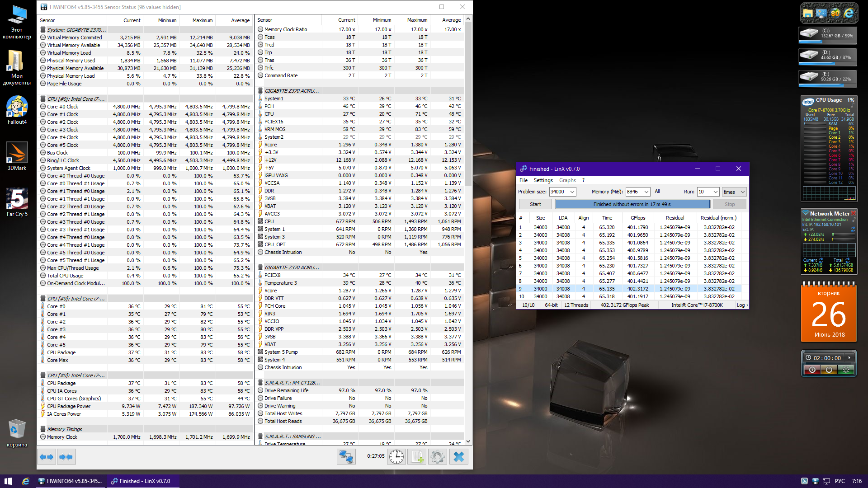The height and width of the screenshot is (488, 868).
Task: Click the blue X close-sensors icon
Action: click(458, 457)
